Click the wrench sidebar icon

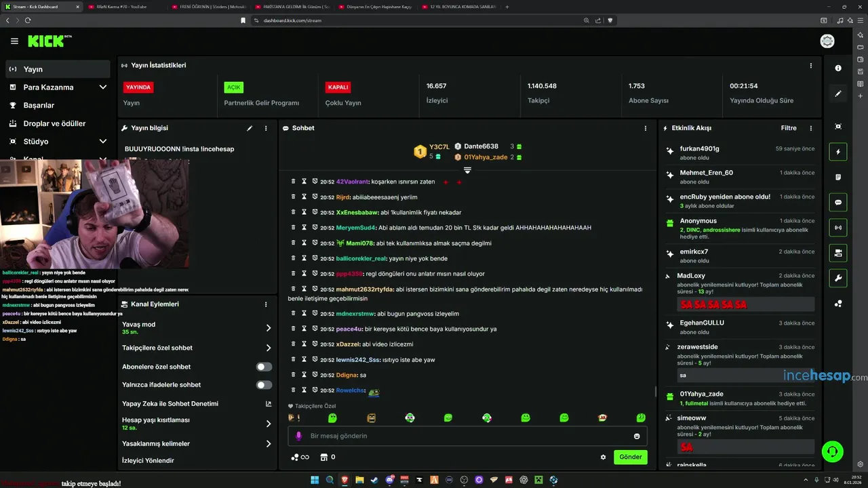coord(838,278)
